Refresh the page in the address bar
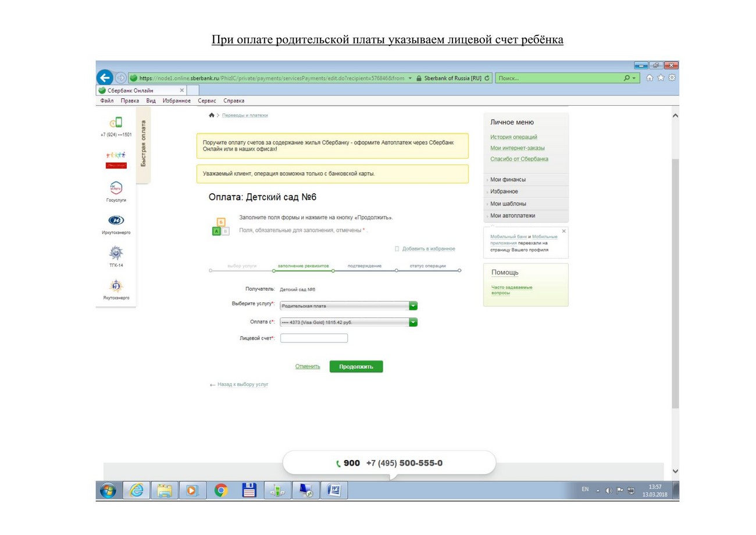 [487, 78]
